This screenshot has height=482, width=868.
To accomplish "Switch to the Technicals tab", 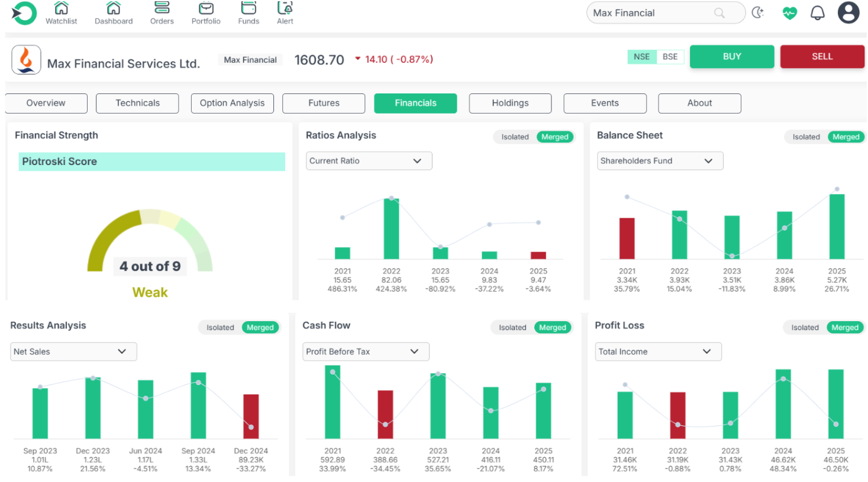I will coord(137,103).
